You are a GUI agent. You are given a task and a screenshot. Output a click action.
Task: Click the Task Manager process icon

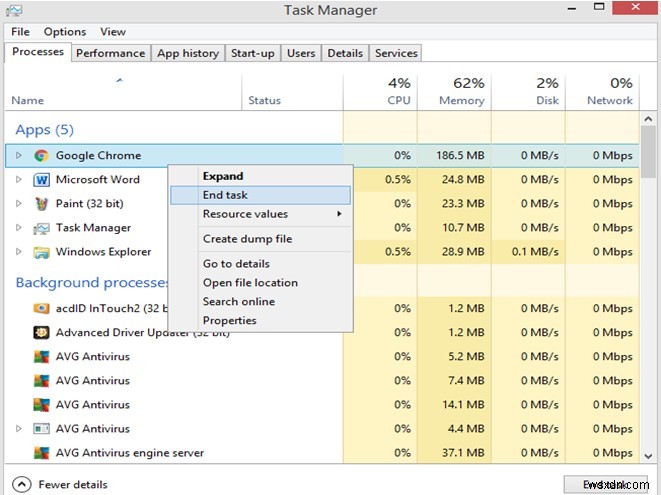41,228
